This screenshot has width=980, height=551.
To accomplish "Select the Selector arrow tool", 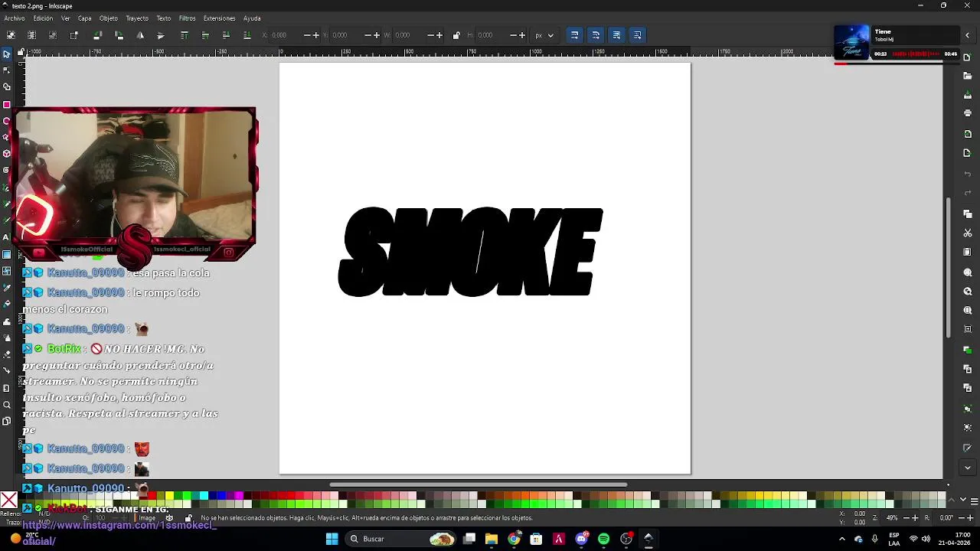I will pyautogui.click(x=7, y=54).
